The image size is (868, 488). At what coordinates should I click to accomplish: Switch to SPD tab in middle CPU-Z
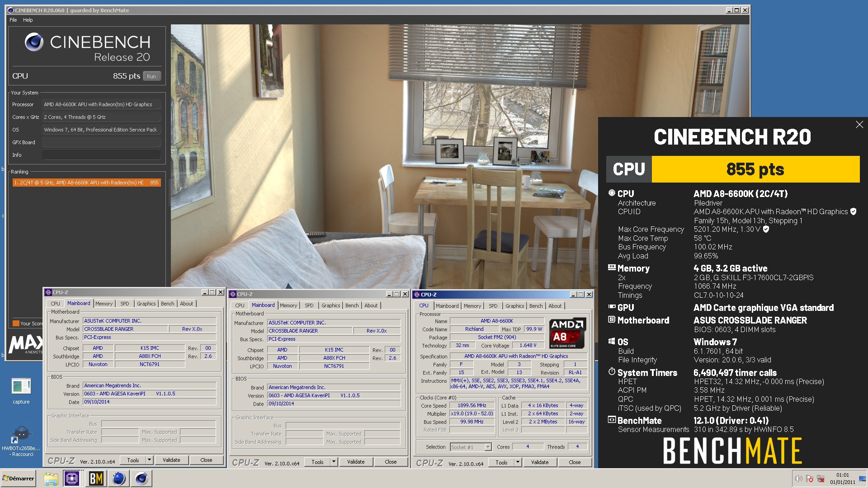309,305
